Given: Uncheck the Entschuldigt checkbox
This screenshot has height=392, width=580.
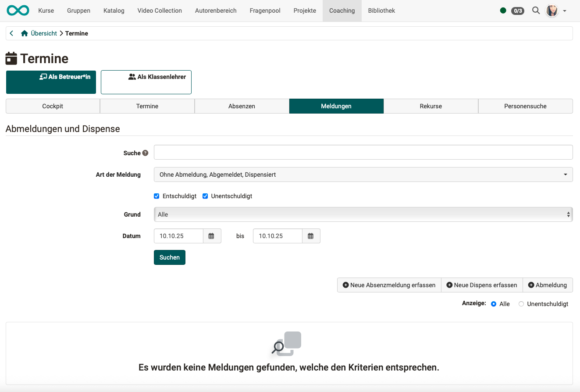Looking at the screenshot, I should (x=157, y=196).
